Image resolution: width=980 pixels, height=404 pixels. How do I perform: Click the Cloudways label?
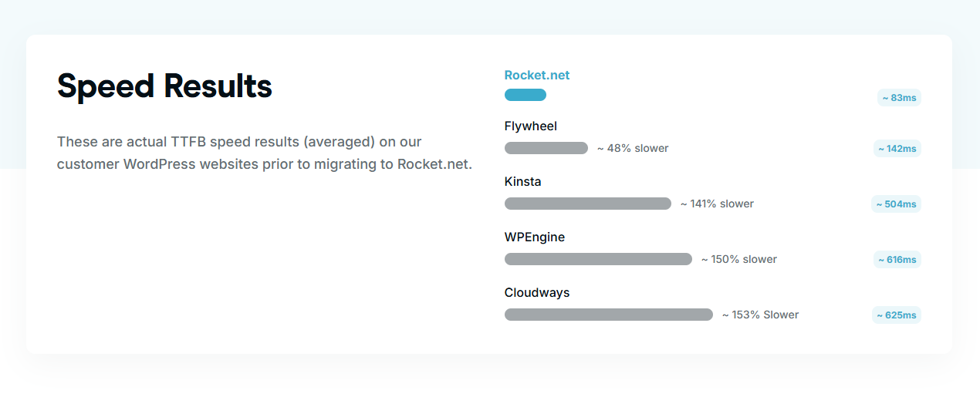point(537,293)
